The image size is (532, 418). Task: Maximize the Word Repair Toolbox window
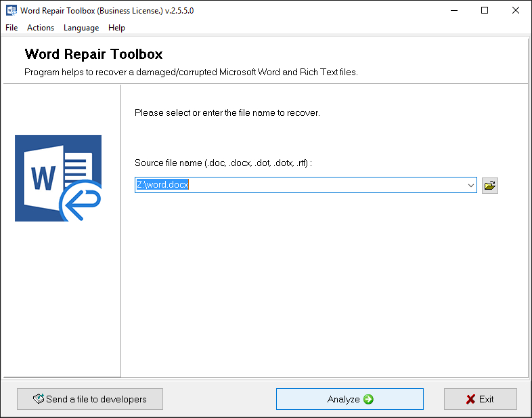click(x=485, y=11)
